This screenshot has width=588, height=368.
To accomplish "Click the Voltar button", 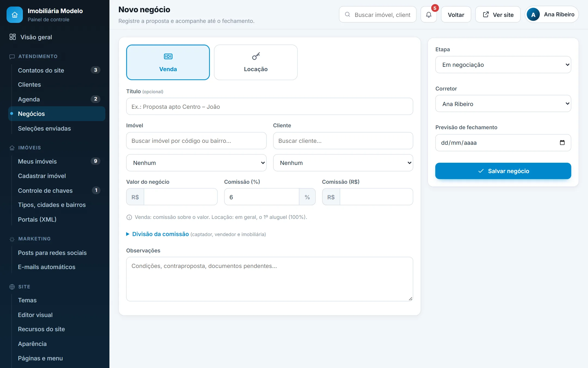I will (x=456, y=15).
